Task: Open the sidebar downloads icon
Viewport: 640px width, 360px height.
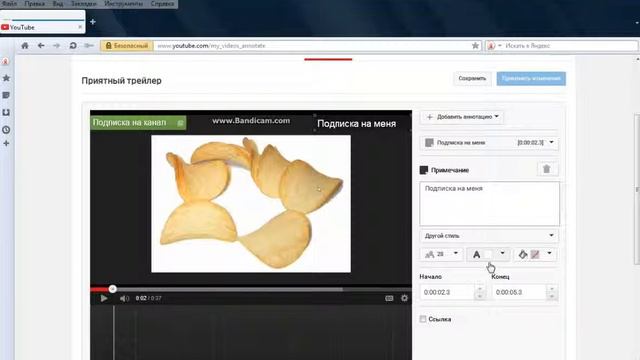Action: 6,112
